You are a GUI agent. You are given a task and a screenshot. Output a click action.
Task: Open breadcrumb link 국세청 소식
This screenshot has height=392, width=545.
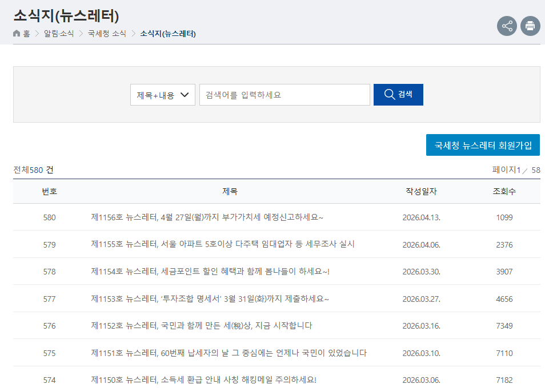107,34
